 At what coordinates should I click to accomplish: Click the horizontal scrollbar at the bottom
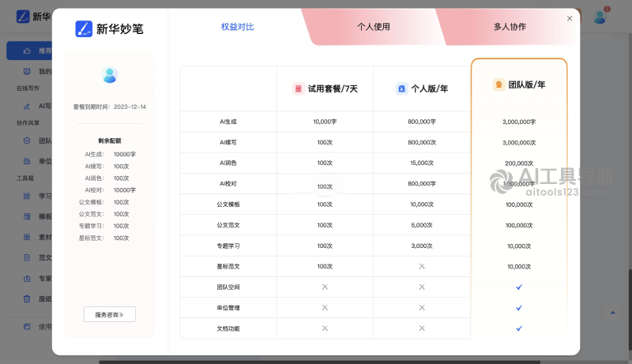(319, 362)
